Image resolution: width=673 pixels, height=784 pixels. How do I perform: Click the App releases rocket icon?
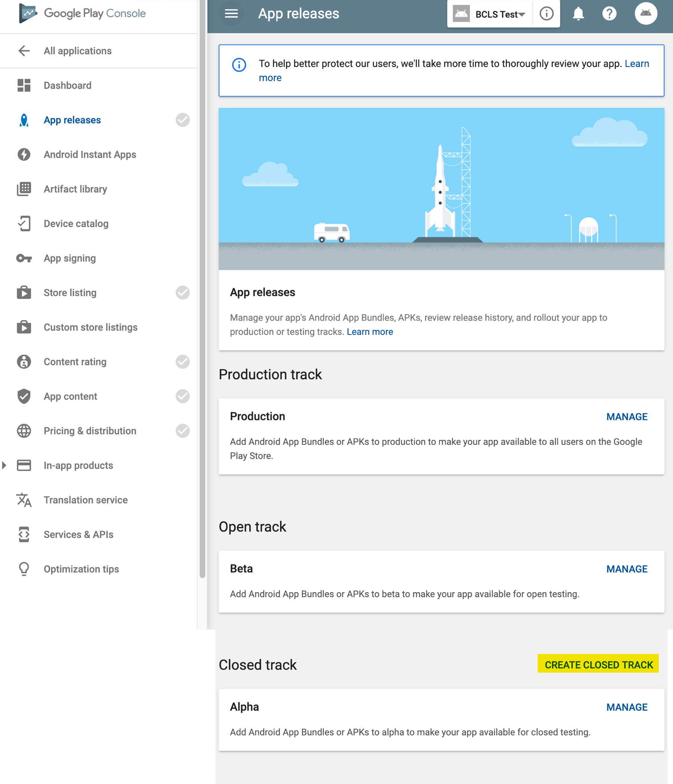click(x=24, y=120)
